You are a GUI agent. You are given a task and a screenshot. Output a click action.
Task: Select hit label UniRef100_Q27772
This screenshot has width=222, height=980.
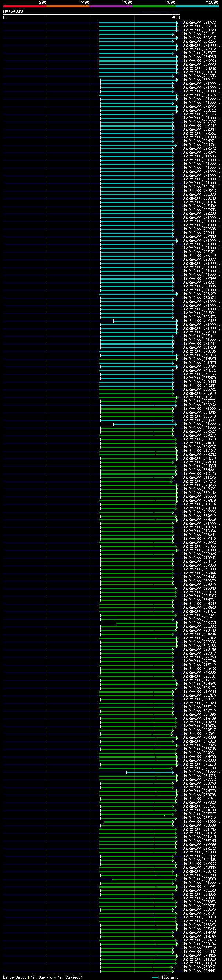click(x=199, y=400)
